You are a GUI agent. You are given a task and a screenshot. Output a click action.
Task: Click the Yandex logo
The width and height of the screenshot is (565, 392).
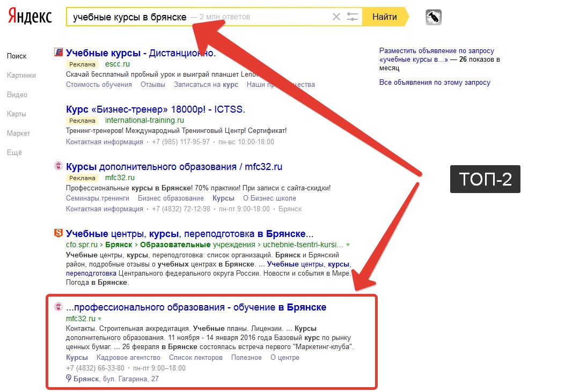pyautogui.click(x=30, y=17)
